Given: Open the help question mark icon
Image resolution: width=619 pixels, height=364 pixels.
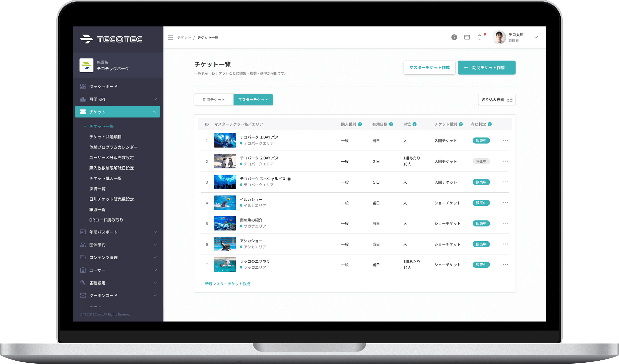Looking at the screenshot, I should pos(454,37).
